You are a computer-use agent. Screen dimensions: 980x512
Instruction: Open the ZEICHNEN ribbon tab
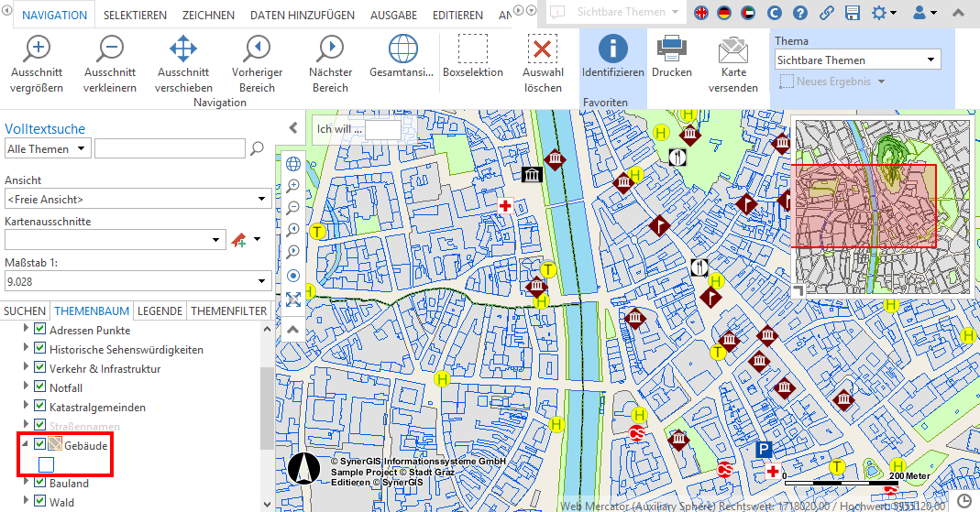(x=208, y=15)
